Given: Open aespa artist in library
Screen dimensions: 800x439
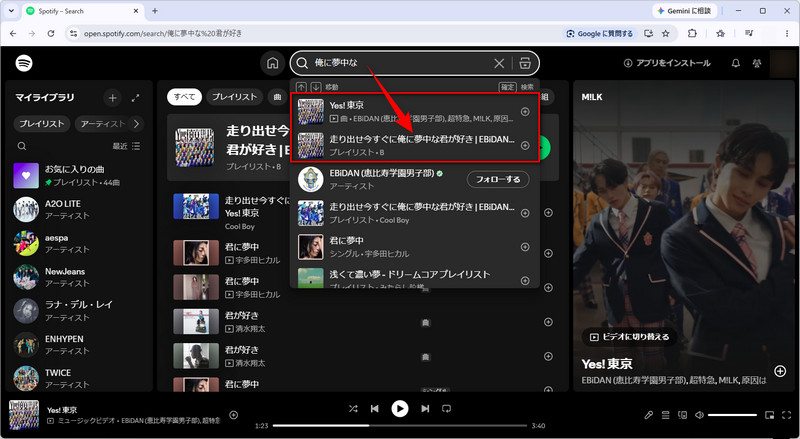Looking at the screenshot, I should coord(79,243).
